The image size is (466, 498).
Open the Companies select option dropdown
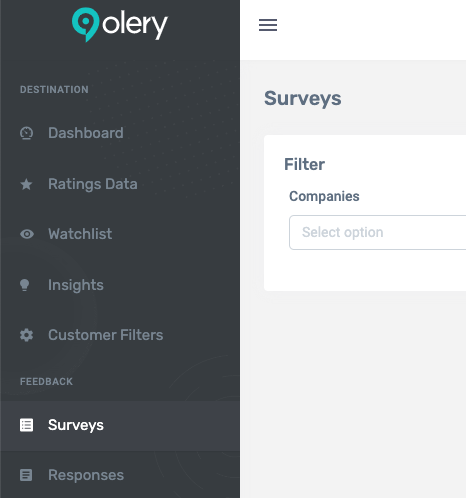click(x=378, y=232)
